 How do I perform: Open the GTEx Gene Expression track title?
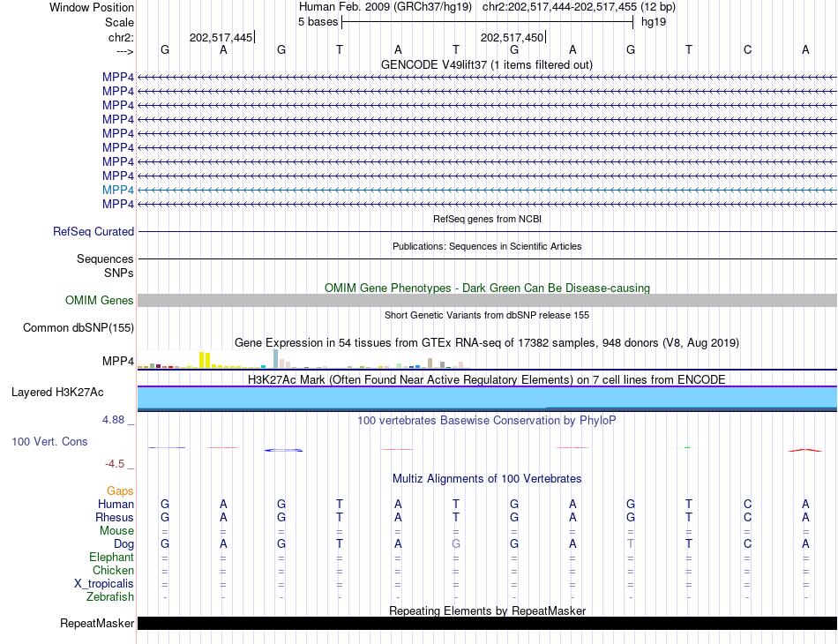point(487,342)
